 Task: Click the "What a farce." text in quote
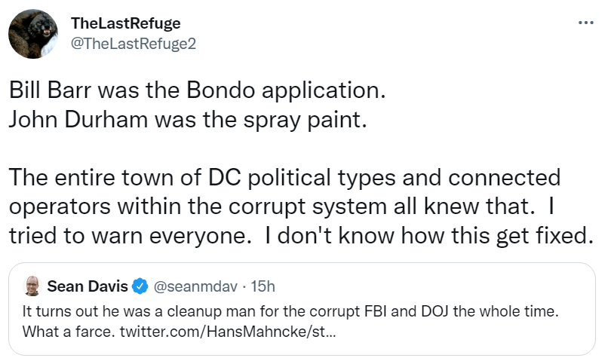coord(60,331)
